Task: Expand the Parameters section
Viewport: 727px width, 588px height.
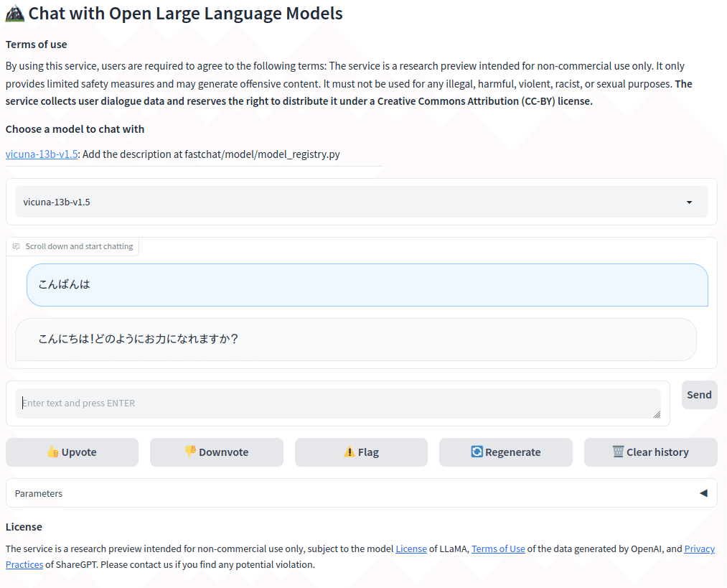Action: (x=362, y=493)
